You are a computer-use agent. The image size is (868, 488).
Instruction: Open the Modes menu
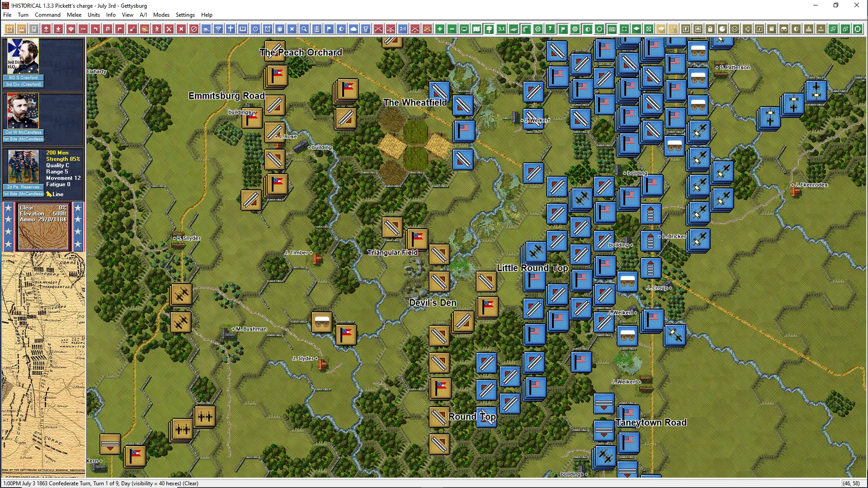coord(161,15)
